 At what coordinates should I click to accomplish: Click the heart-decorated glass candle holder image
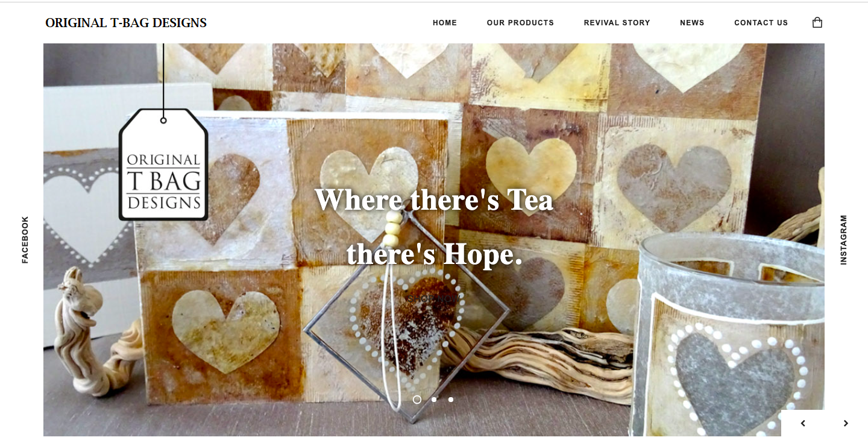[x=727, y=334]
